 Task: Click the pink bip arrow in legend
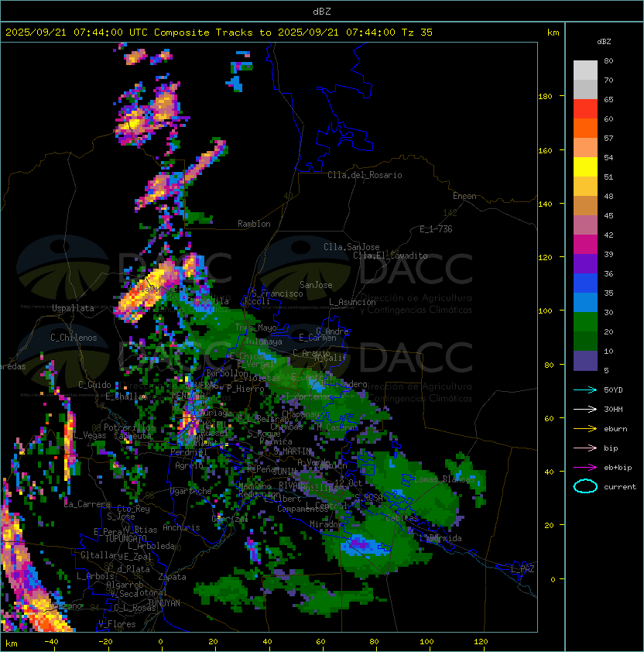pyautogui.click(x=585, y=448)
